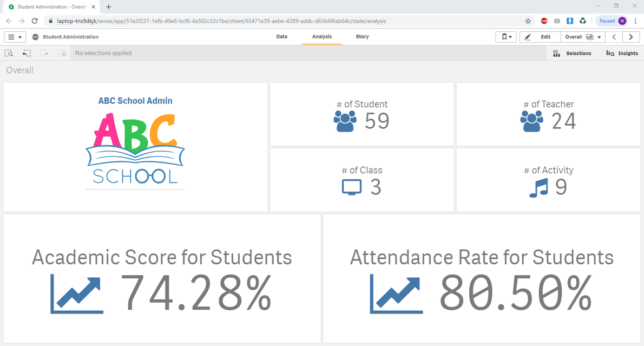
Task: Open the Selections tool
Action: point(572,53)
